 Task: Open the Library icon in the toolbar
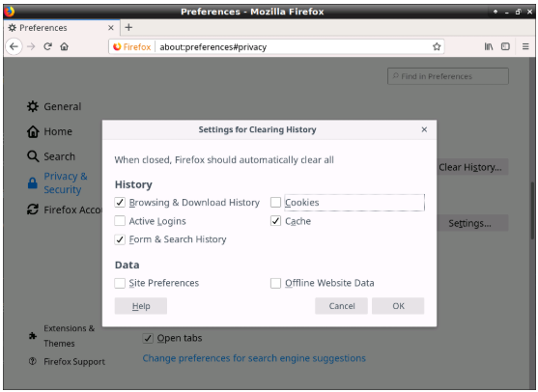tap(489, 46)
